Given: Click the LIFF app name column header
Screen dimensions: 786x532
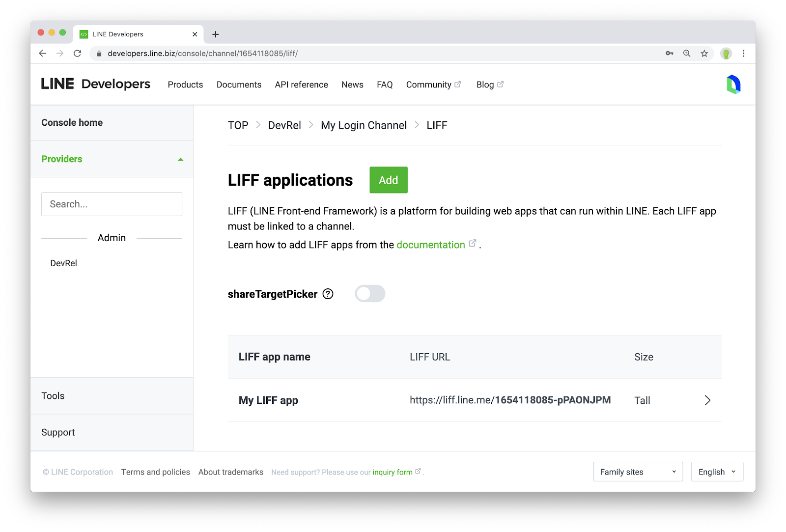Looking at the screenshot, I should (x=275, y=357).
